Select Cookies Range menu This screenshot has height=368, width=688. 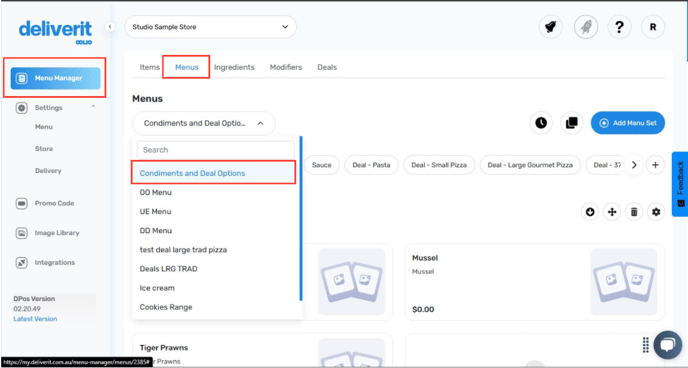click(x=165, y=307)
